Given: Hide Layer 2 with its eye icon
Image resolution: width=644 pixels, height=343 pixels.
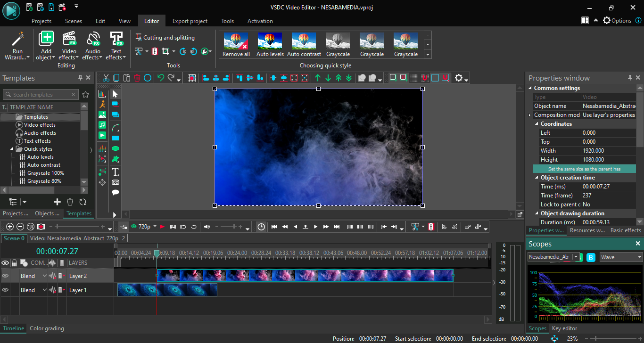Looking at the screenshot, I should click(5, 276).
